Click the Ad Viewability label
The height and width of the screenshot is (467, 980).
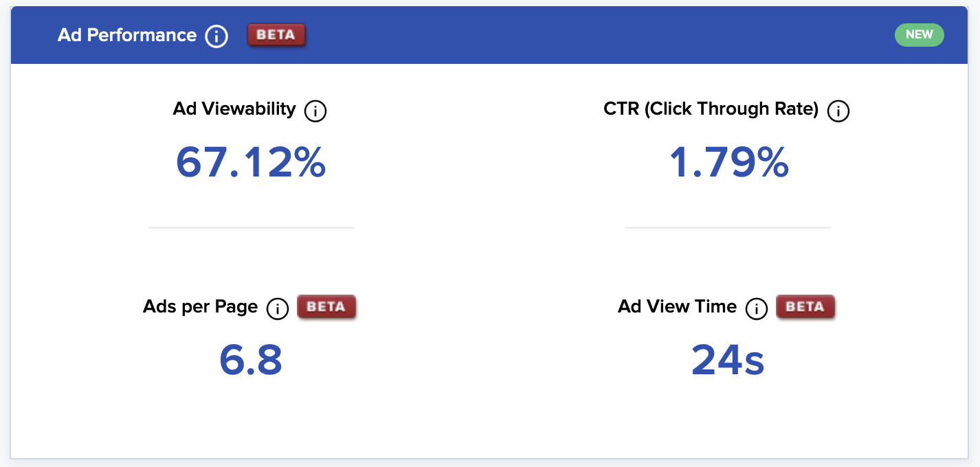click(x=234, y=109)
